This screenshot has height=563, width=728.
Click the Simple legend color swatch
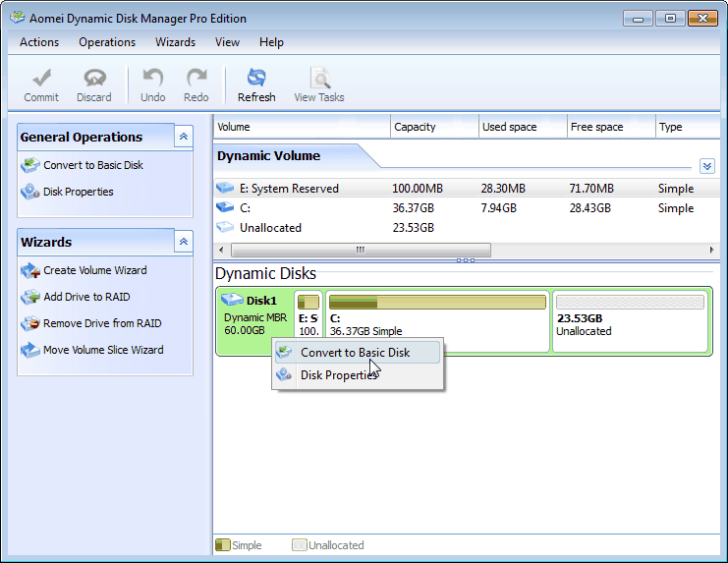click(x=223, y=545)
